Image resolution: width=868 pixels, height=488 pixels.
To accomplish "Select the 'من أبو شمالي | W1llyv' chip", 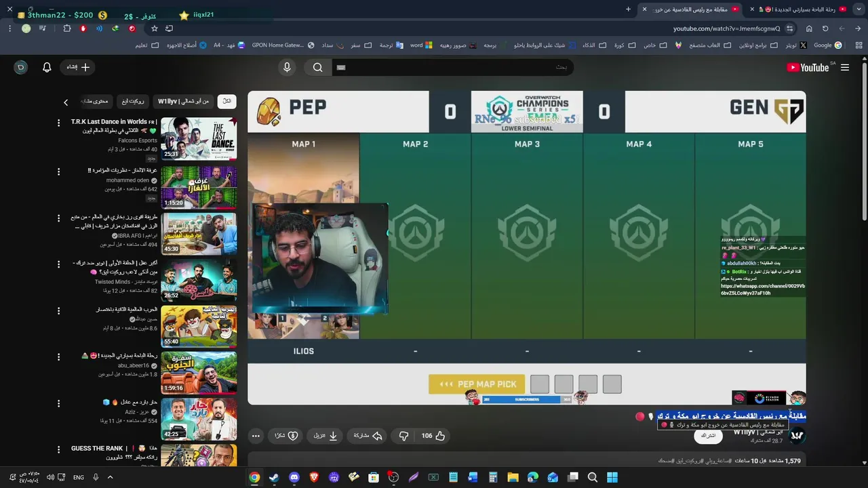I will coord(183,101).
